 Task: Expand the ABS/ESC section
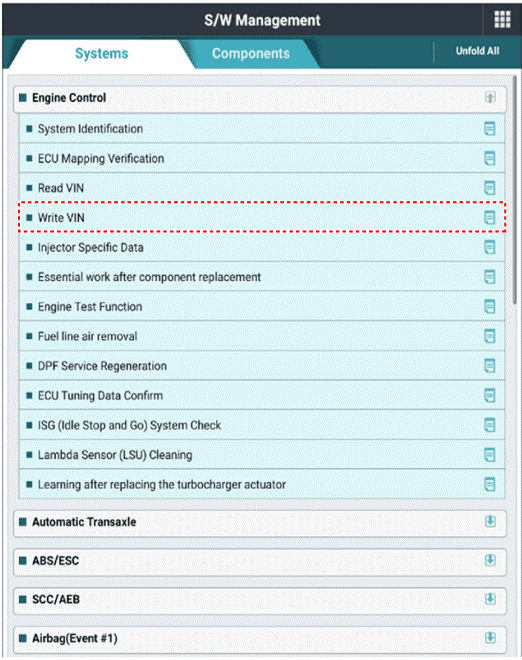490,560
